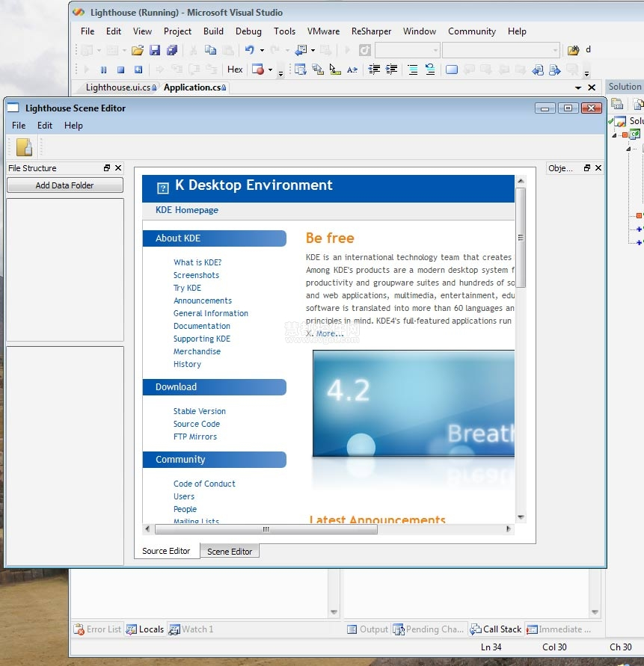Screen dimensions: 644x666
Task: Click the KDE help icon in page header
Action: point(163,188)
